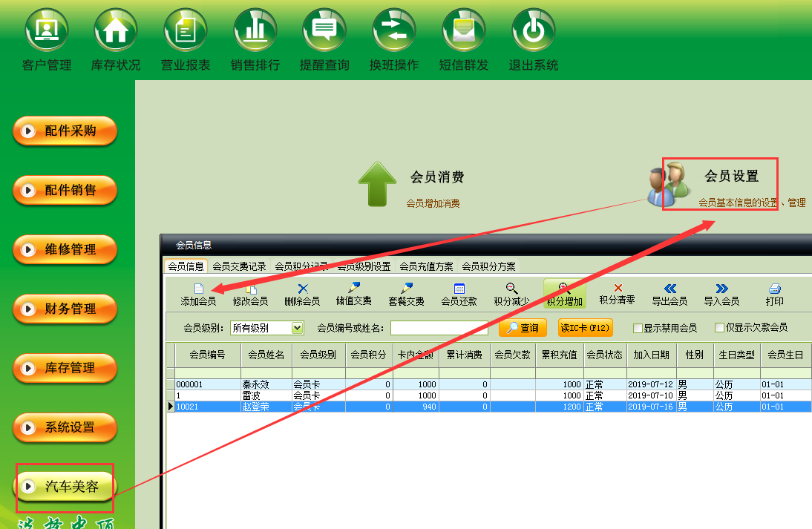Switch to 会员积分方案 tab

(489, 266)
